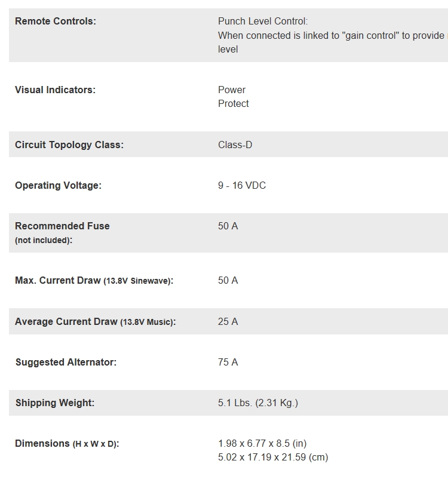Click the Recommended Fuse label
This screenshot has width=448, height=479.
click(62, 226)
